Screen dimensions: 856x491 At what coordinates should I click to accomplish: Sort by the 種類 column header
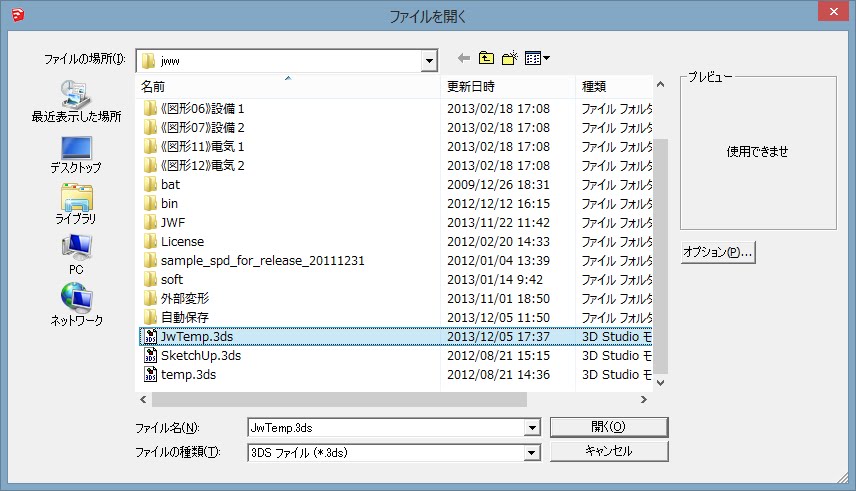614,86
